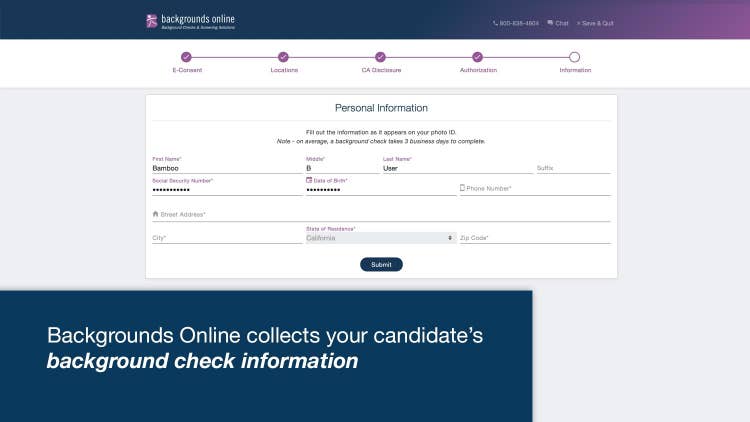Screen dimensions: 750x422
Task: Select the Information step label
Action: (575, 70)
